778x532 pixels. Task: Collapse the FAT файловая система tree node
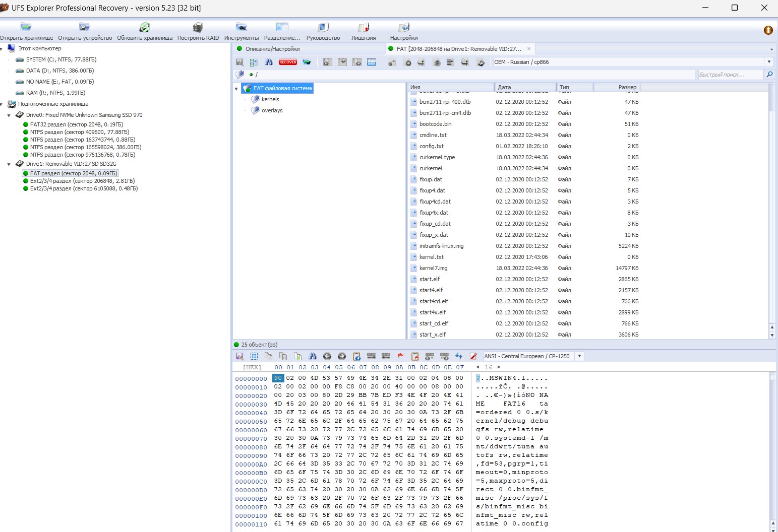(236, 89)
